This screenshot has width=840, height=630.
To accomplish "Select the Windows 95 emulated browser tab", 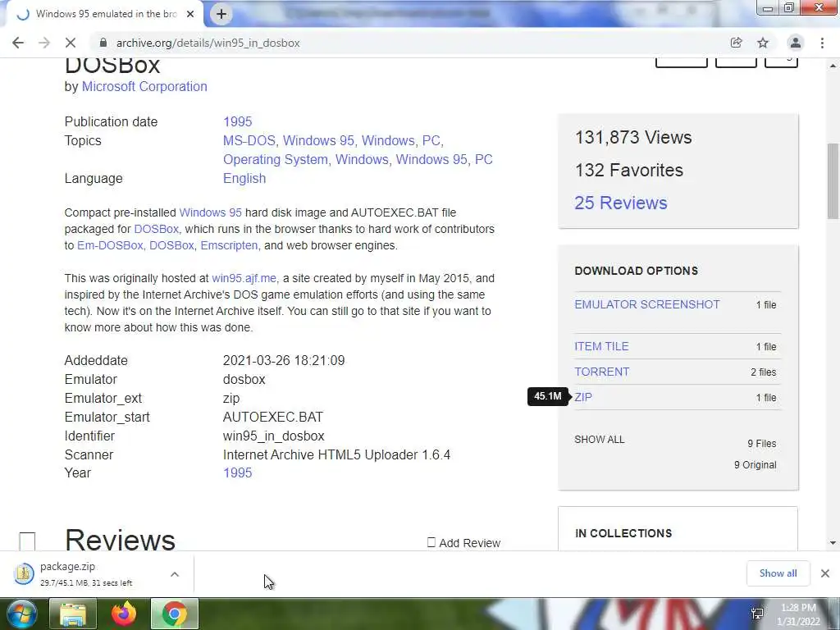I will [106, 14].
